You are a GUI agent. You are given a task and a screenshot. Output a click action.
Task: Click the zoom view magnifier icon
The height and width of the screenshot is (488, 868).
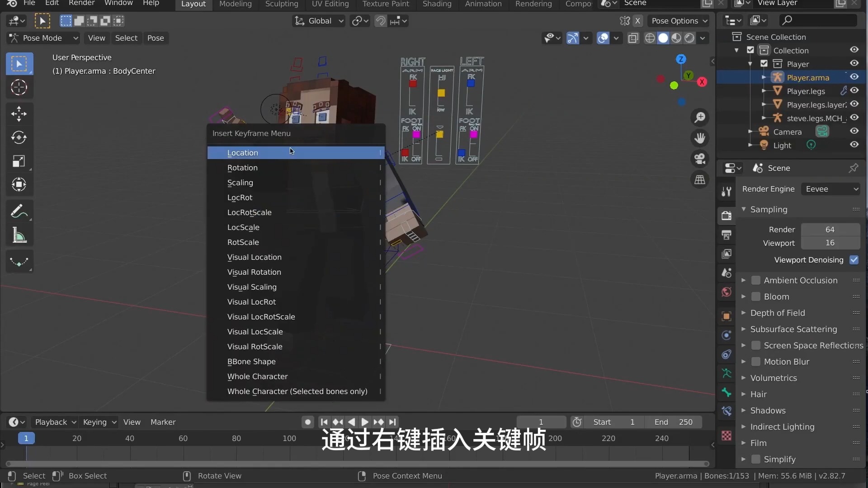[x=700, y=117]
